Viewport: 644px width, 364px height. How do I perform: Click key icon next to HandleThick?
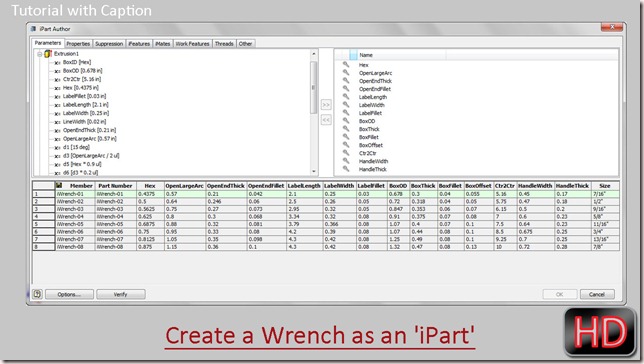(x=346, y=169)
